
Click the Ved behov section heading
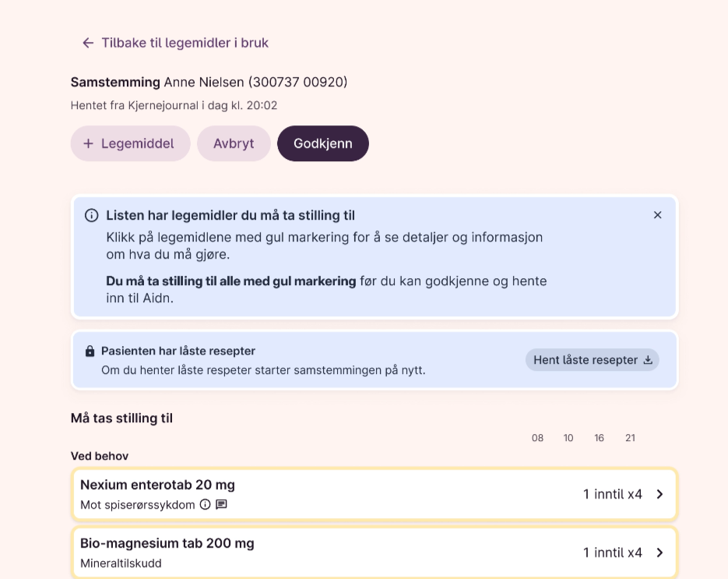pos(100,456)
